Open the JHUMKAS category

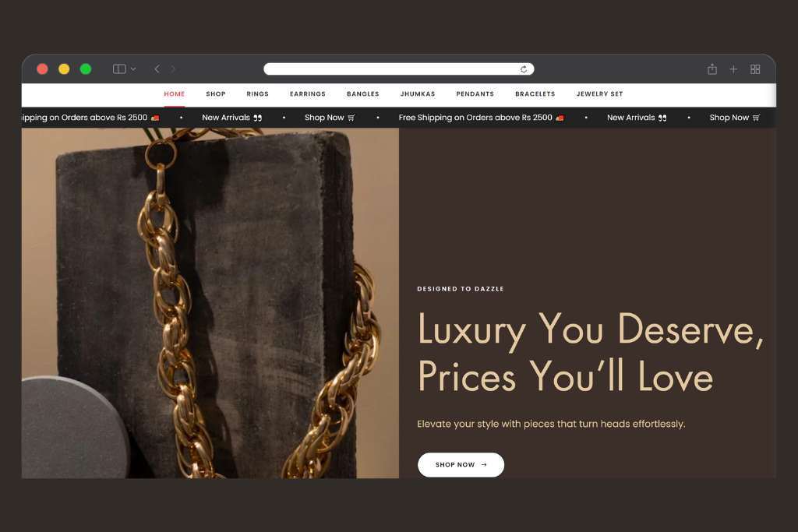[418, 94]
